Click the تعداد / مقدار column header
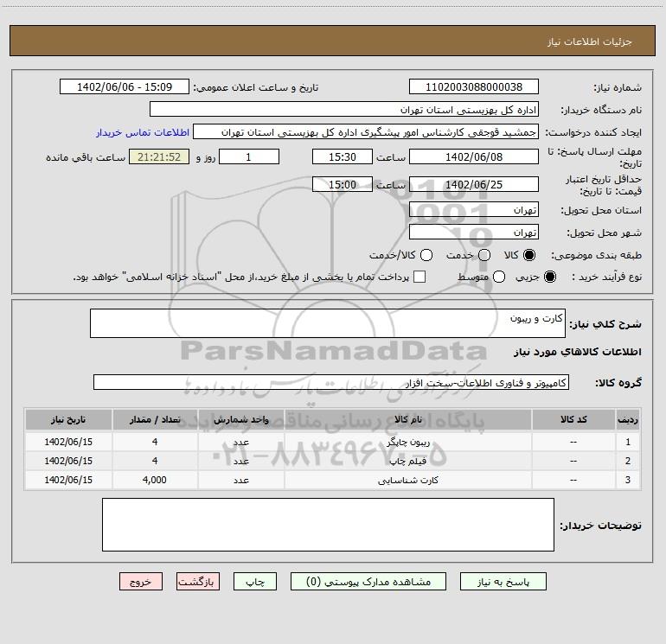666x644 pixels. pos(155,419)
